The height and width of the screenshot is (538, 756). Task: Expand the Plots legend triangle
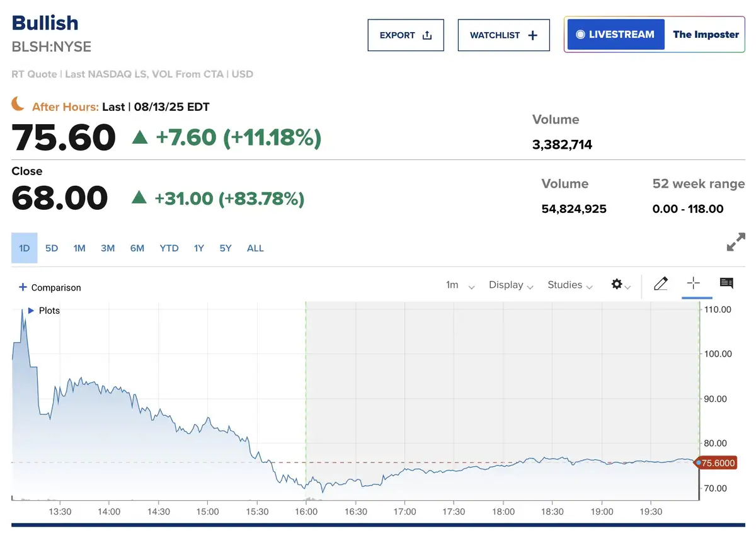coord(31,311)
